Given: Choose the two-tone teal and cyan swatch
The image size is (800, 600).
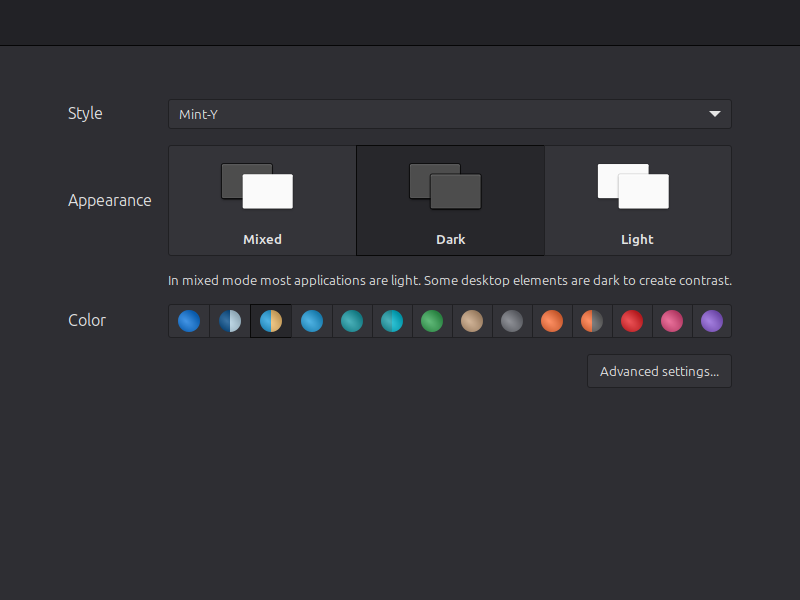Looking at the screenshot, I should pos(392,321).
